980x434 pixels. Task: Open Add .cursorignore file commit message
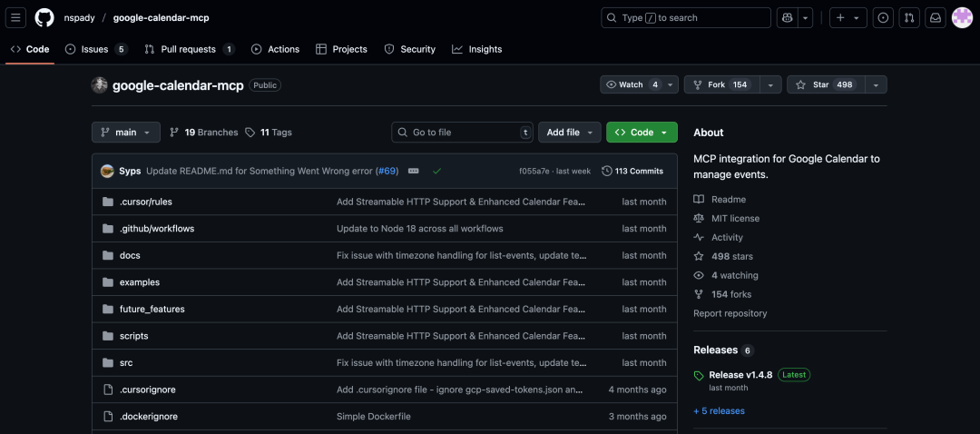461,390
